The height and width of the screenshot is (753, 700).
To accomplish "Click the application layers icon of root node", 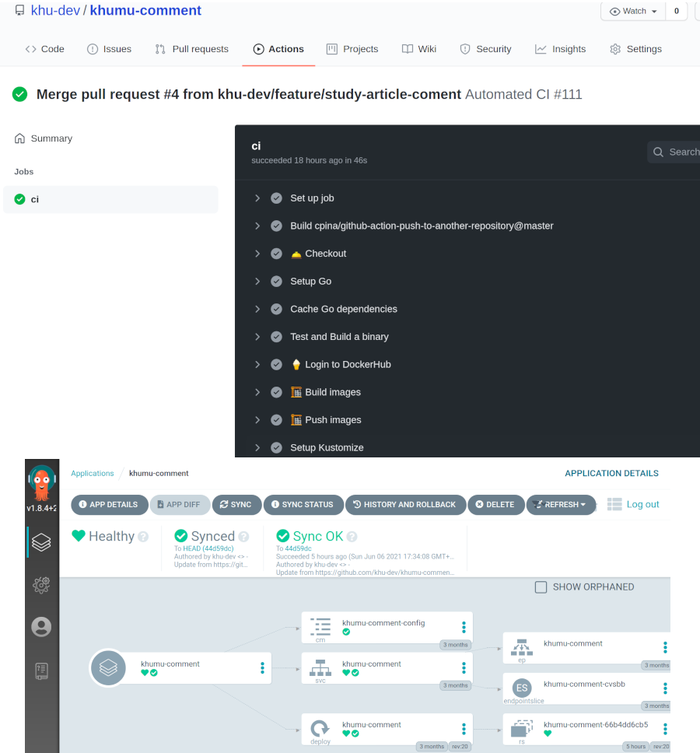I will coord(109,667).
